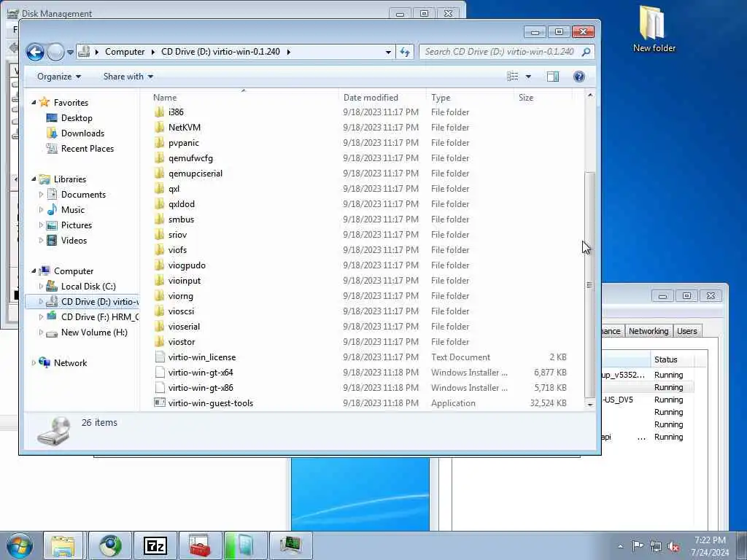Select the Videos library
The width and height of the screenshot is (747, 560).
click(74, 241)
